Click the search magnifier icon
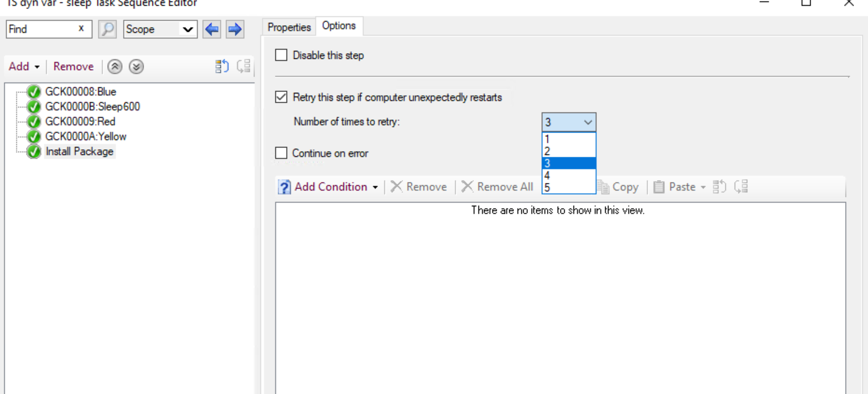Viewport: 868px width, 394px height. [107, 29]
